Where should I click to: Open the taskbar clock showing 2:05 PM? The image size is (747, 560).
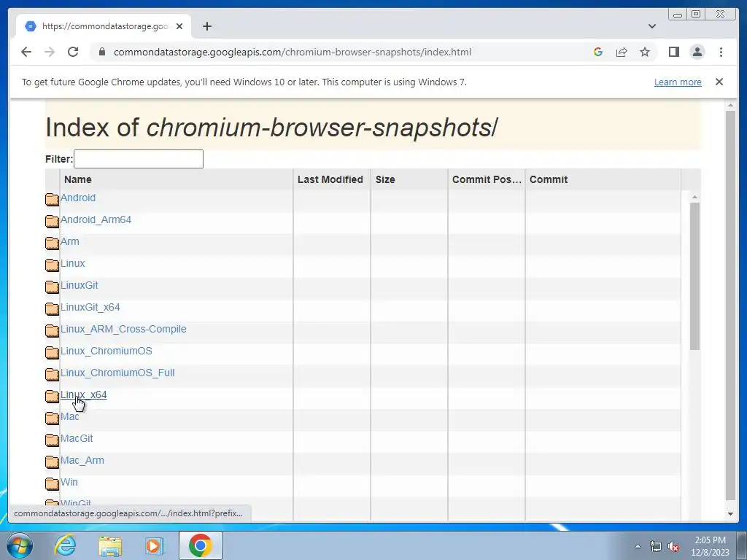(711, 546)
